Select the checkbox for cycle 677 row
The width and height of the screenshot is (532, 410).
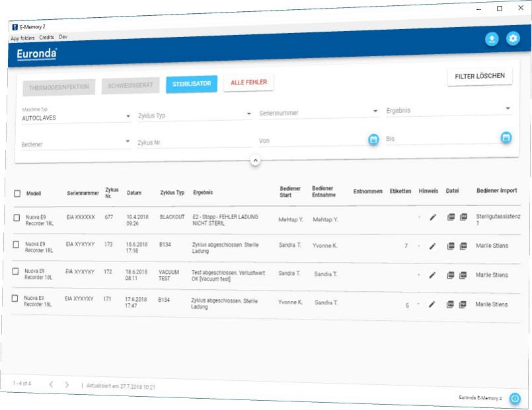coord(17,217)
